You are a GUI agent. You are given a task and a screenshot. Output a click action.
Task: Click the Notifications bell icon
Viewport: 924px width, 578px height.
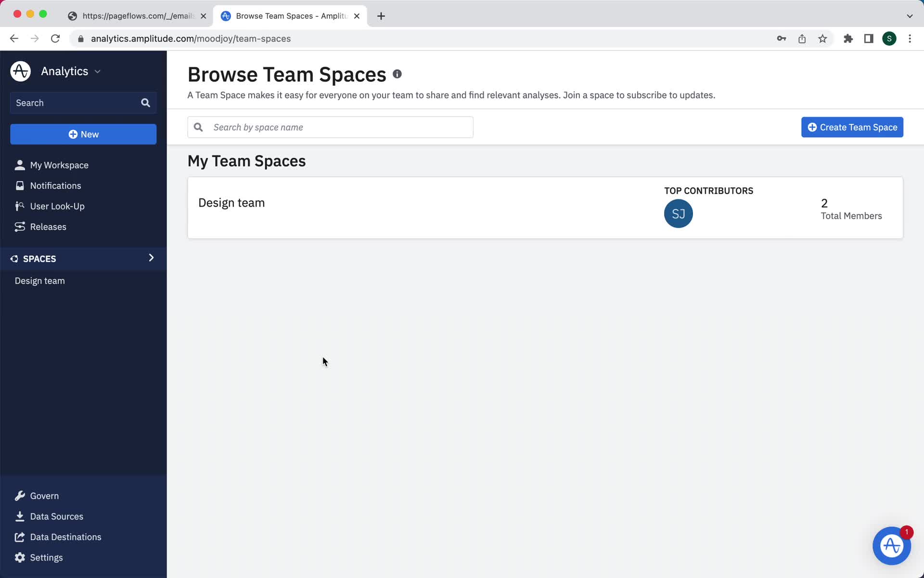point(20,185)
